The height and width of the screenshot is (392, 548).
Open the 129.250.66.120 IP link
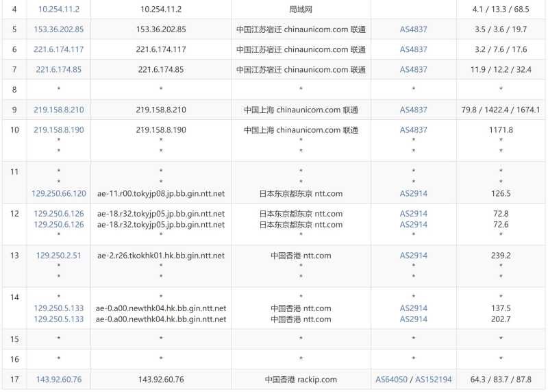[58, 193]
